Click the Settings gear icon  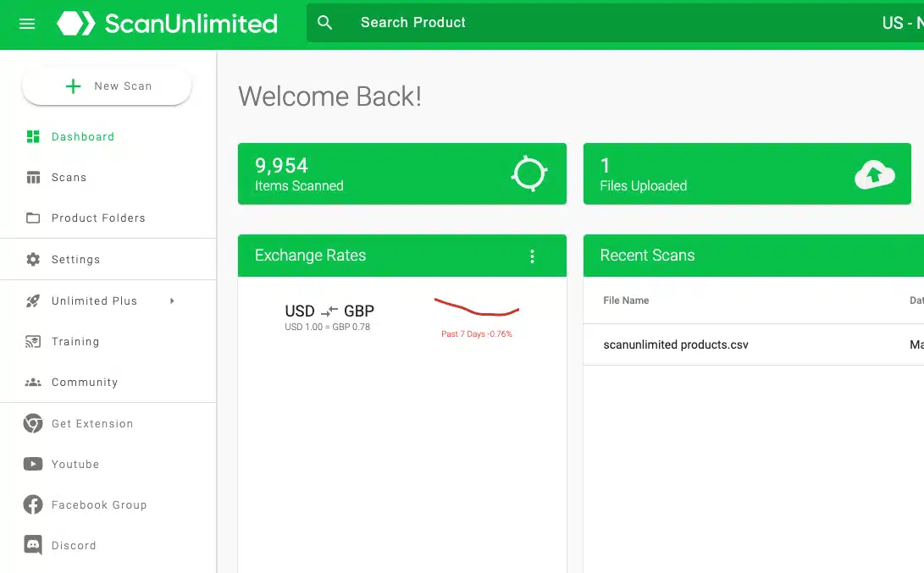click(x=33, y=259)
